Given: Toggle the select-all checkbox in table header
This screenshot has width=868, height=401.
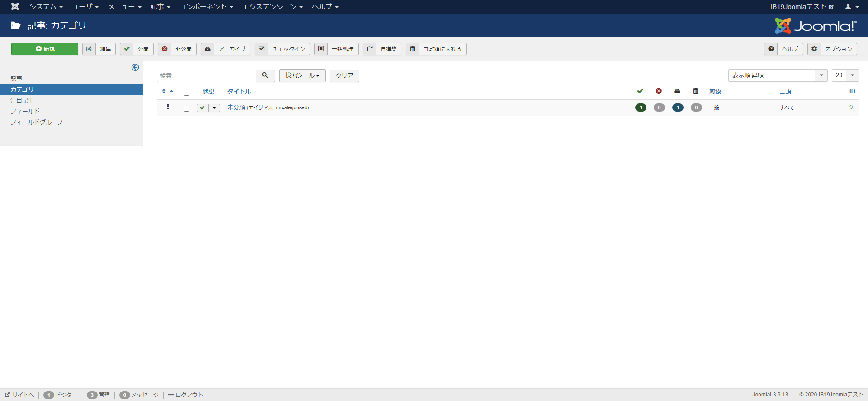Looking at the screenshot, I should click(186, 93).
